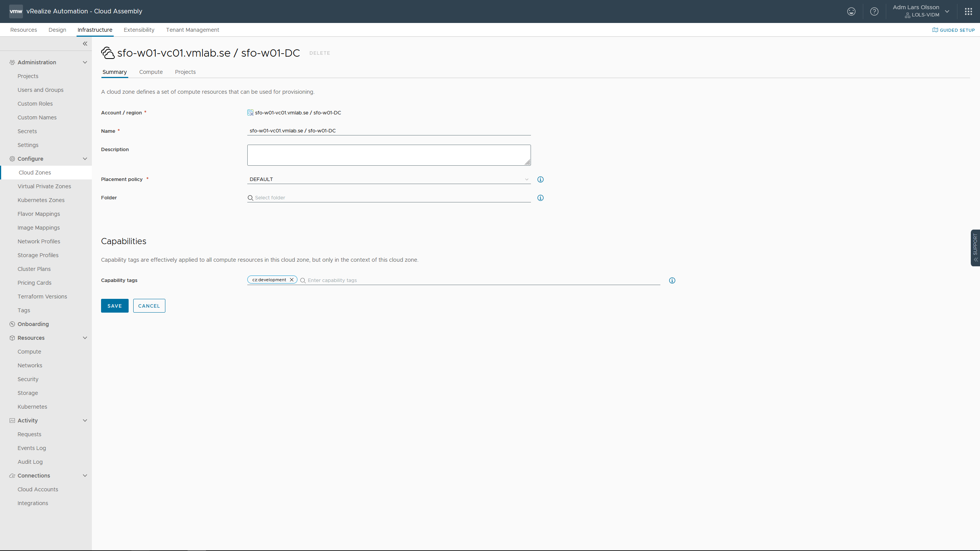This screenshot has width=980, height=551.
Task: Click the VMware logo icon
Action: pos(16,11)
